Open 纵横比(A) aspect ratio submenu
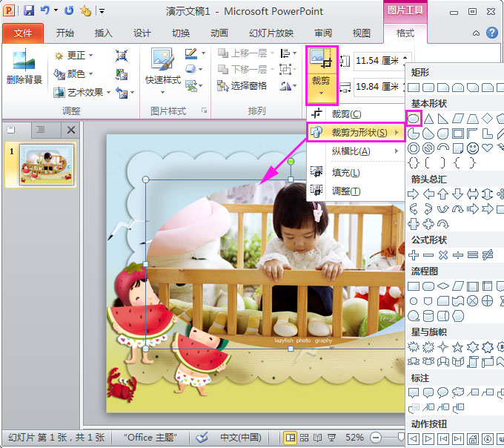The width and height of the screenshot is (504, 448). (355, 151)
